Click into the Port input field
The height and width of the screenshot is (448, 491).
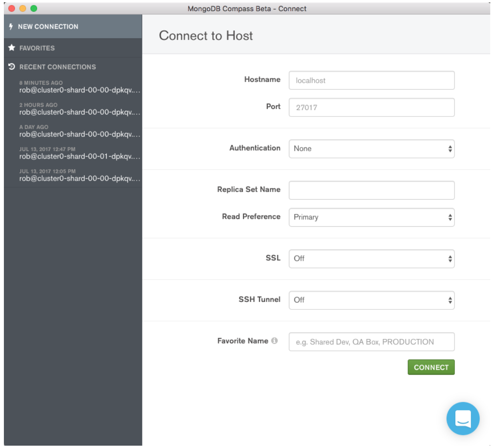pos(371,107)
